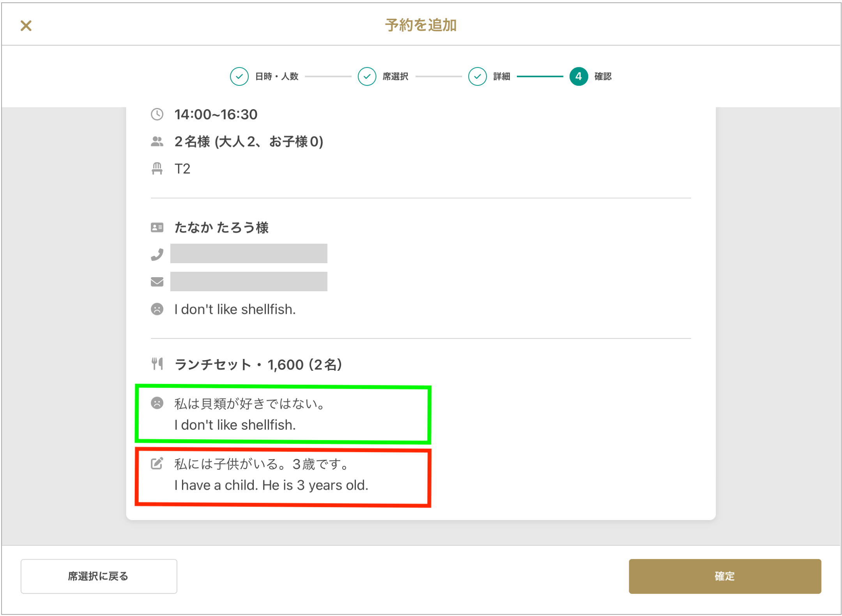This screenshot has height=616, width=842.
Task: Click the ランチセット course line
Action: (x=258, y=365)
